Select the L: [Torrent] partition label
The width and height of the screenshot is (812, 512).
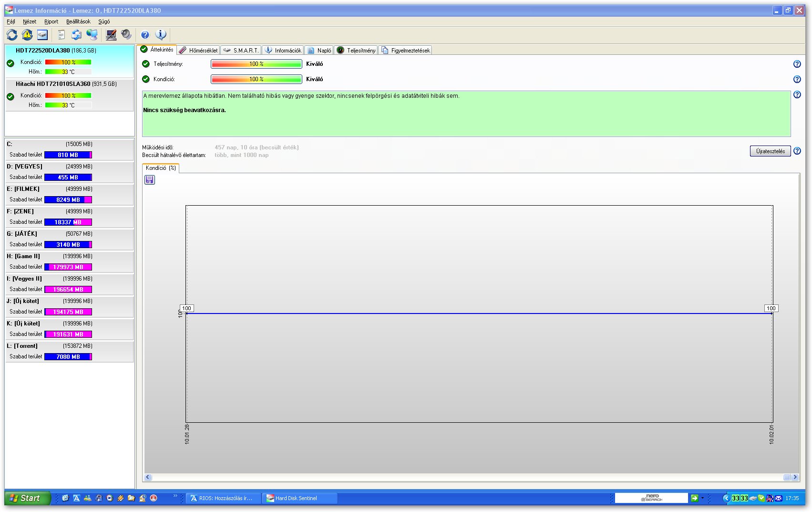22,346
